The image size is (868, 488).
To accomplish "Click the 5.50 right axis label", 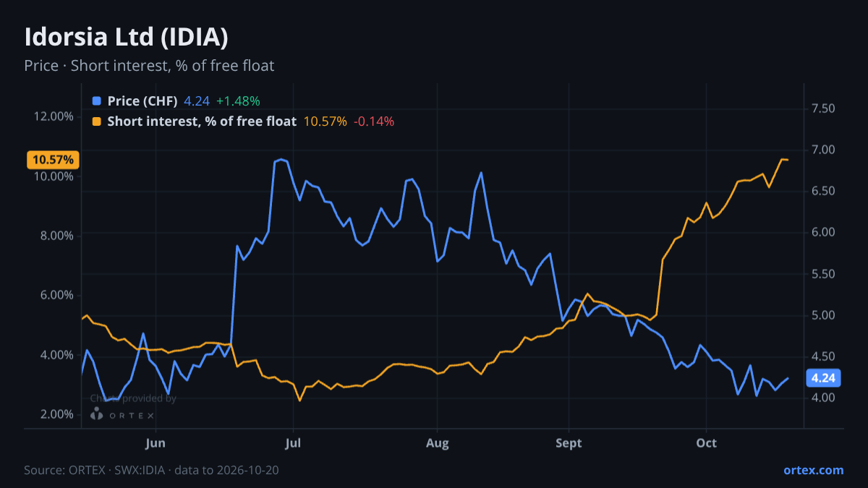I will pos(824,274).
